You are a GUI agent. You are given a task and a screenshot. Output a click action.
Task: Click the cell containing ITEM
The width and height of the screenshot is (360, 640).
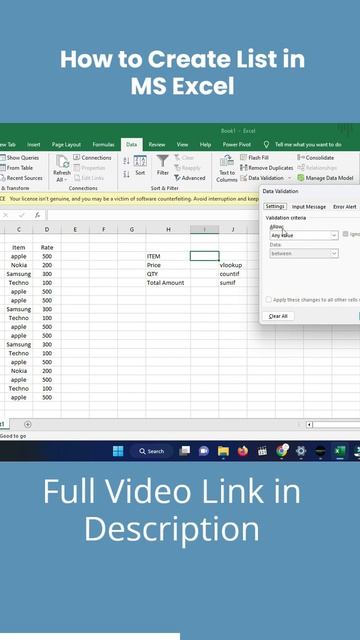(168, 256)
